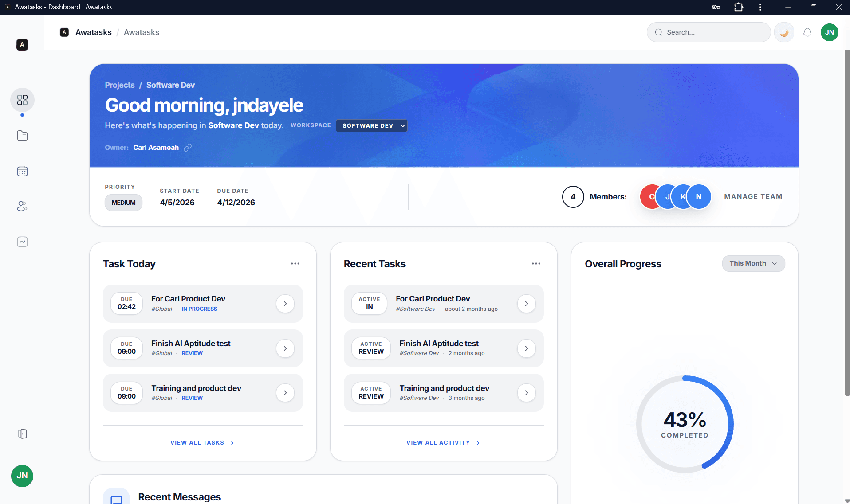Click View All Tasks link
850x504 pixels.
click(x=202, y=443)
